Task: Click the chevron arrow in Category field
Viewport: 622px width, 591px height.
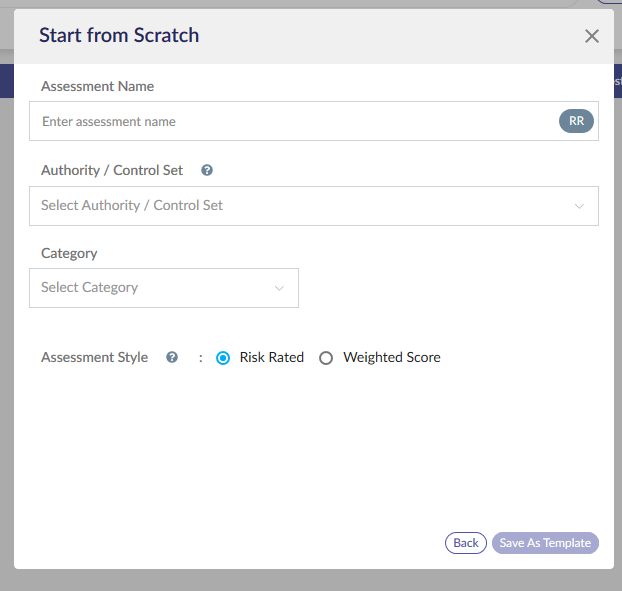Action: [x=279, y=288]
